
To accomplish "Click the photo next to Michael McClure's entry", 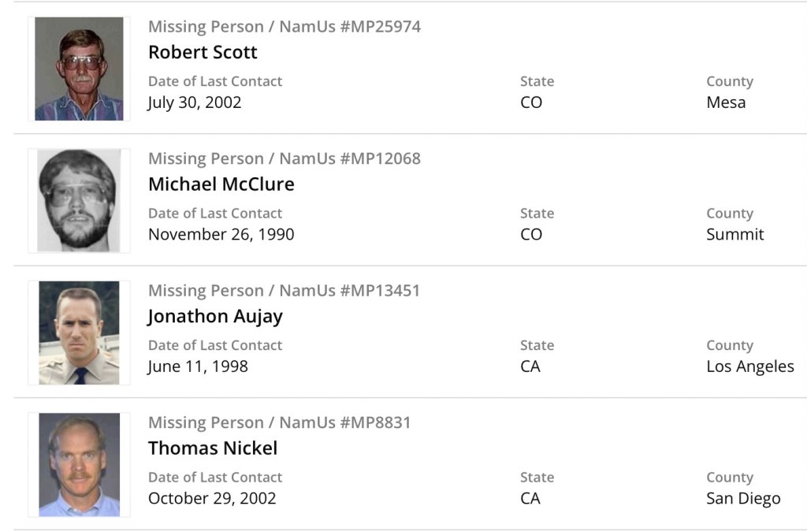I will (x=79, y=200).
